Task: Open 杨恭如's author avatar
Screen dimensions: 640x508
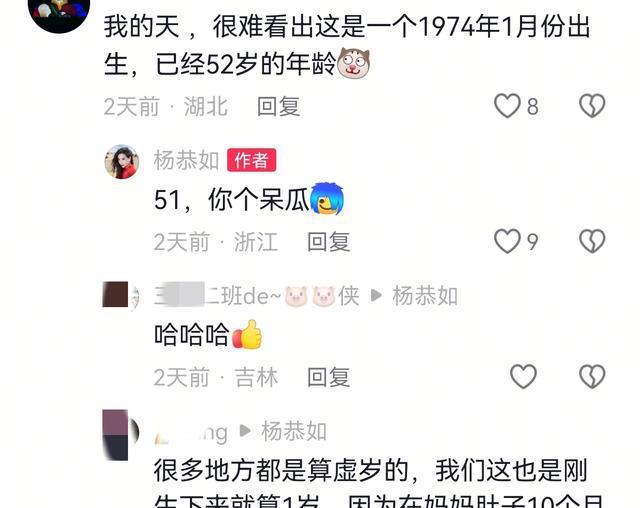Action: click(x=122, y=162)
